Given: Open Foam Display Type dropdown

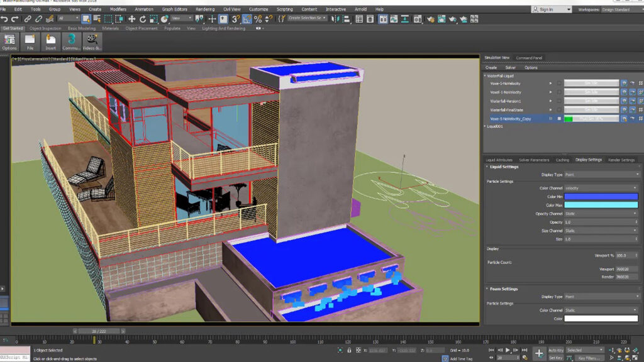Looking at the screenshot, I should click(x=602, y=297).
